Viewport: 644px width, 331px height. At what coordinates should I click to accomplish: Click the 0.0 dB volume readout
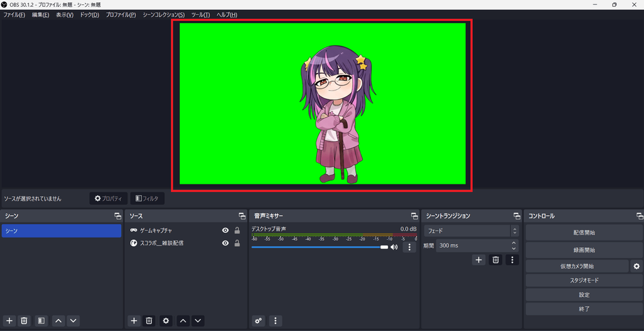(408, 228)
